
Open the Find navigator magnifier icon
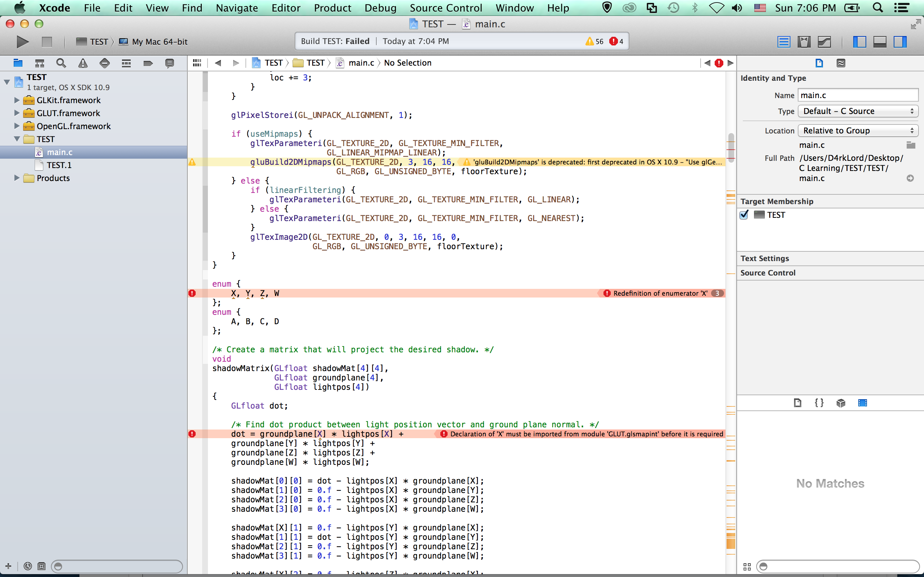61,63
